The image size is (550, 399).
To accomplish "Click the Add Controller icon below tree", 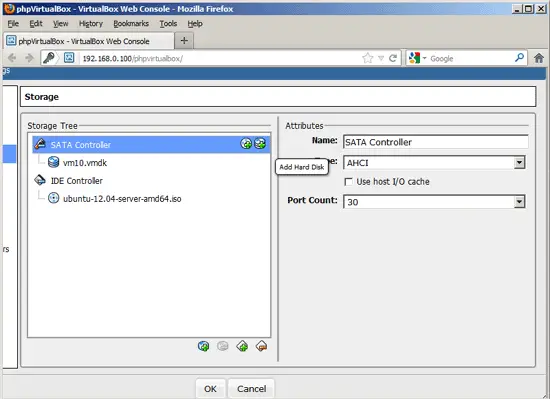I will tap(242, 346).
